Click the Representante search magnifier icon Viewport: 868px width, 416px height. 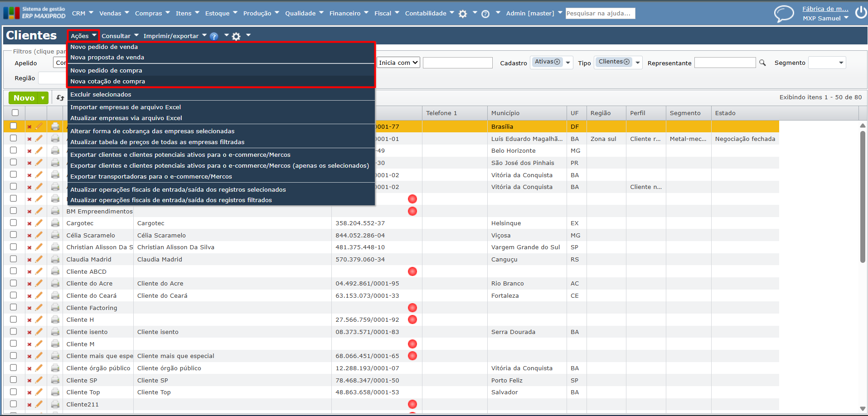762,63
